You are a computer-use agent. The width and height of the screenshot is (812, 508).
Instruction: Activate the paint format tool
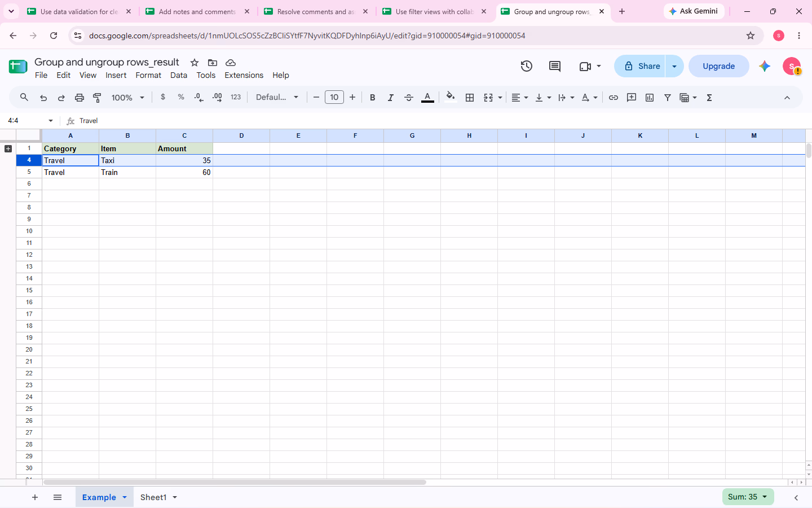click(x=97, y=98)
